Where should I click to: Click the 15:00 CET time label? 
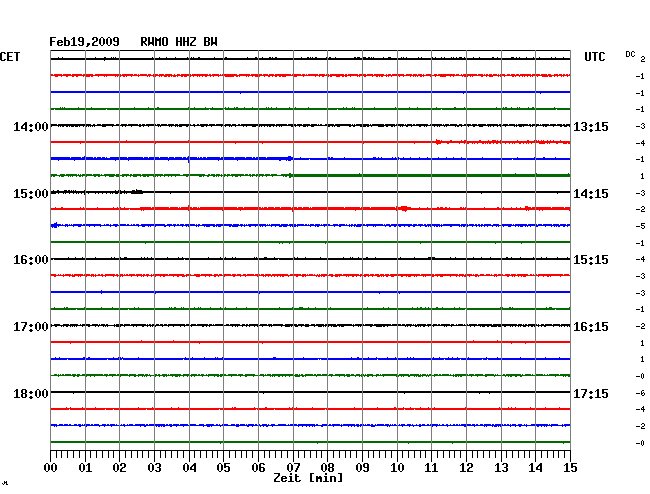click(x=31, y=194)
